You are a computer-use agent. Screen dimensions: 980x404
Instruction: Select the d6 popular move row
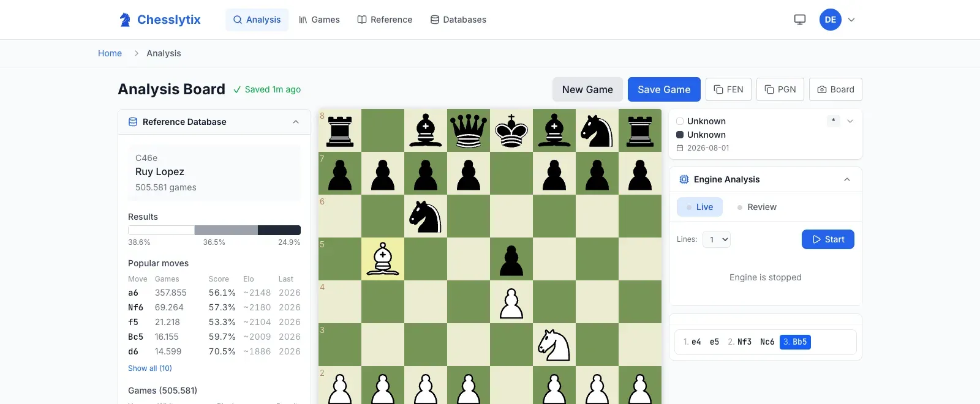click(x=214, y=351)
